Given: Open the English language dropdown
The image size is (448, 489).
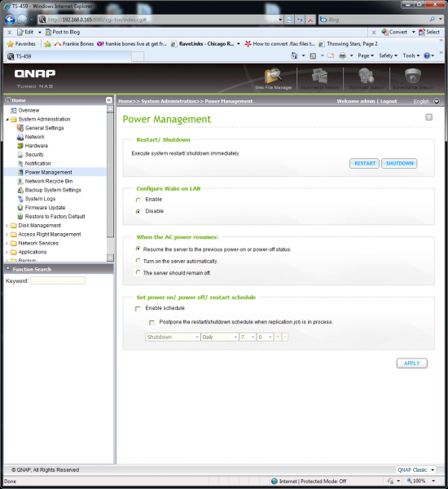Looking at the screenshot, I should click(426, 101).
